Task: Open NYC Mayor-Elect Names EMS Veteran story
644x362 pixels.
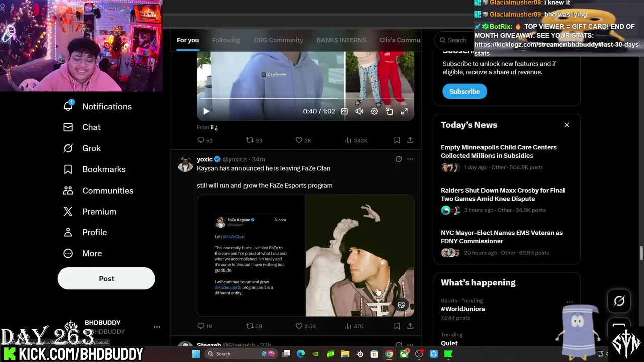Action: tap(502, 237)
